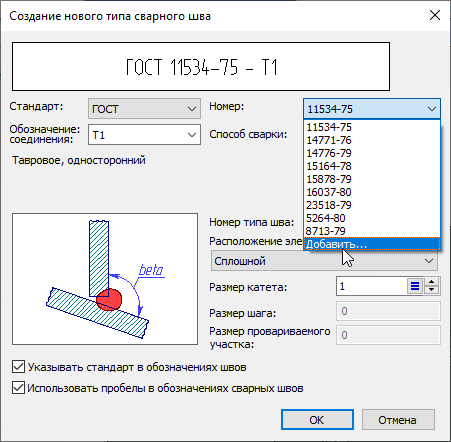Image resolution: width=451 pixels, height=442 pixels.
Task: Click the weld joint preview image
Action: coord(105,279)
